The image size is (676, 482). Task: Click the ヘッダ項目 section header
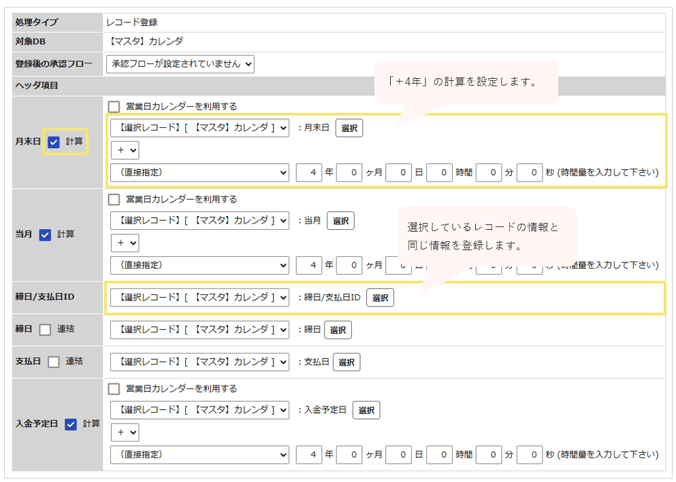click(x=37, y=85)
